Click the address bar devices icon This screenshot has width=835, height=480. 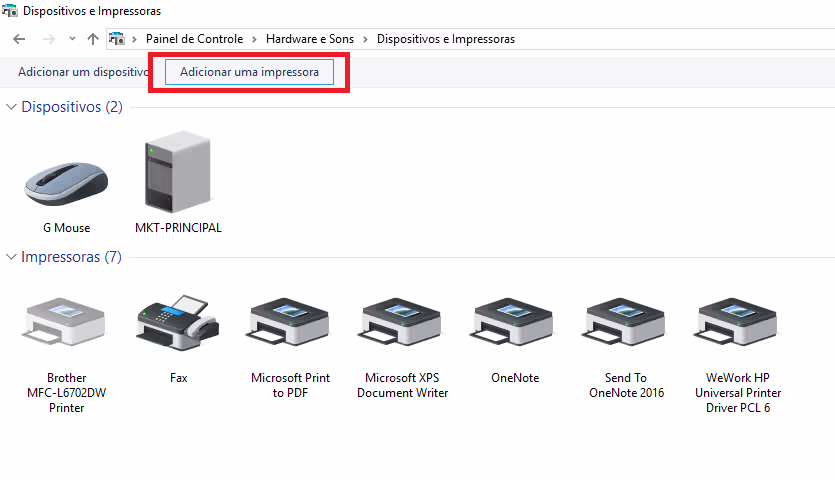pos(117,39)
